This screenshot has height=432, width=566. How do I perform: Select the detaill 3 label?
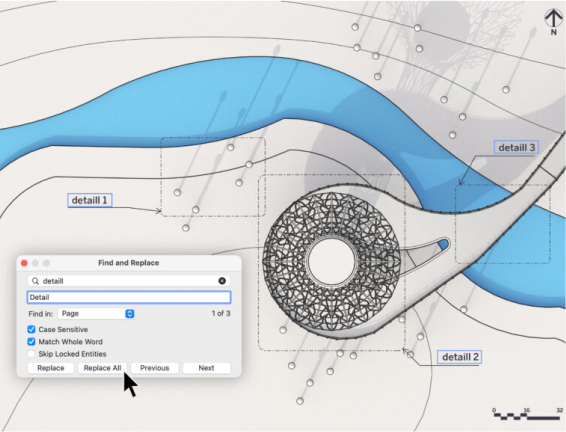[516, 147]
